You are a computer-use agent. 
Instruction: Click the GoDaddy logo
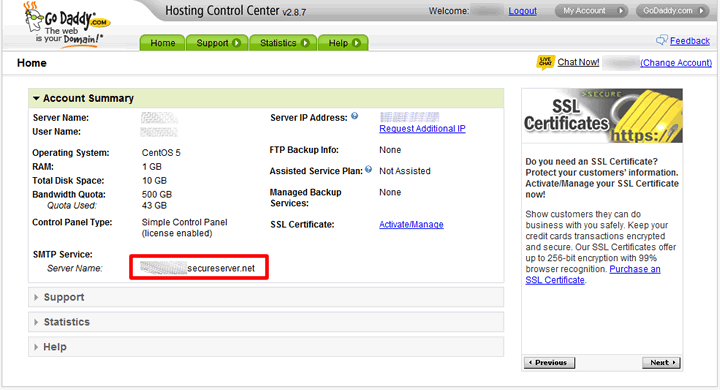tap(67, 24)
